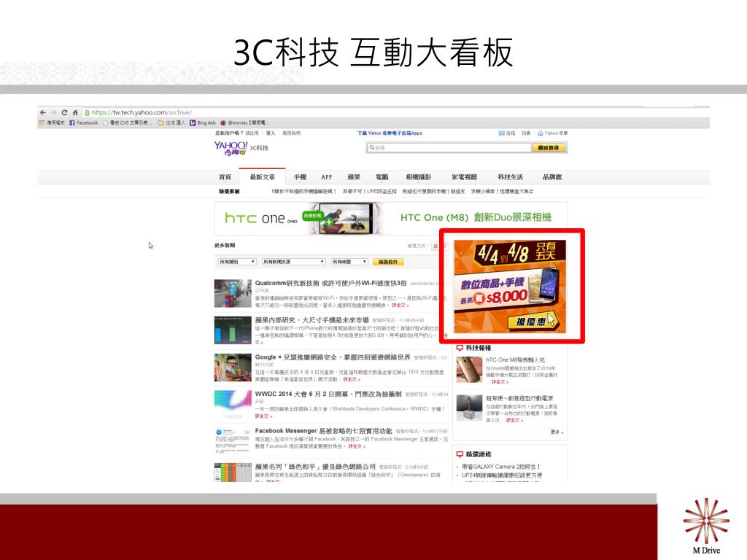Open the bookmark folder icon

click(x=161, y=122)
